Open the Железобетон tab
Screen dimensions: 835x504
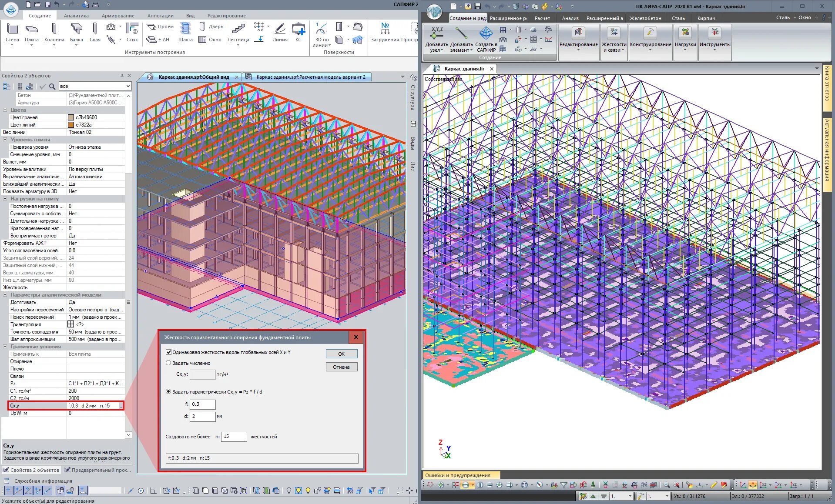tap(645, 18)
